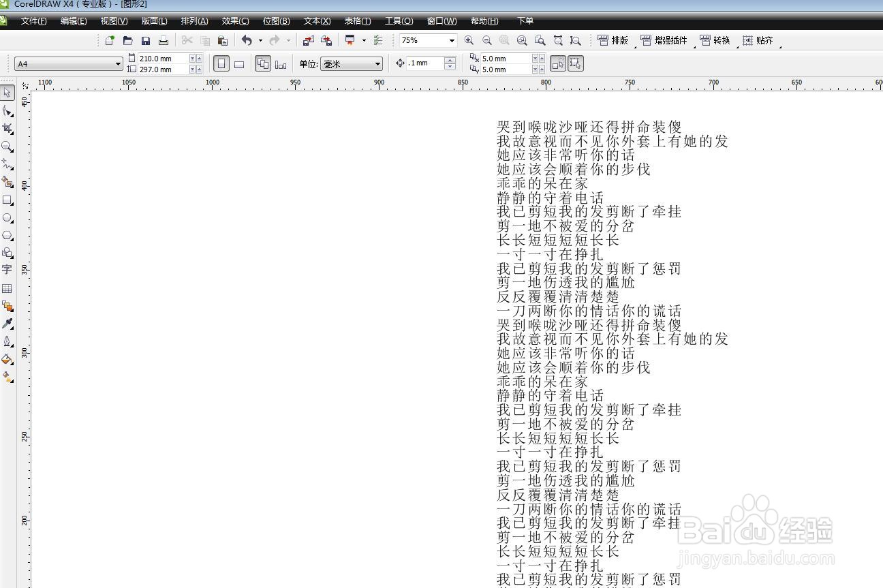Screen dimensions: 883x588
Task: Open the A4 paper size dropdown
Action: (119, 64)
